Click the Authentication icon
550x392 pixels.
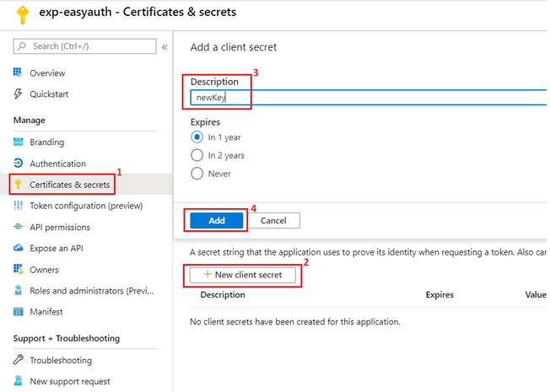click(x=18, y=164)
